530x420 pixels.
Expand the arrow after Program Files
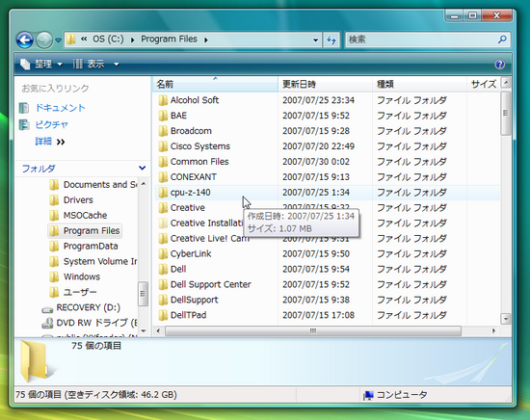(206, 39)
